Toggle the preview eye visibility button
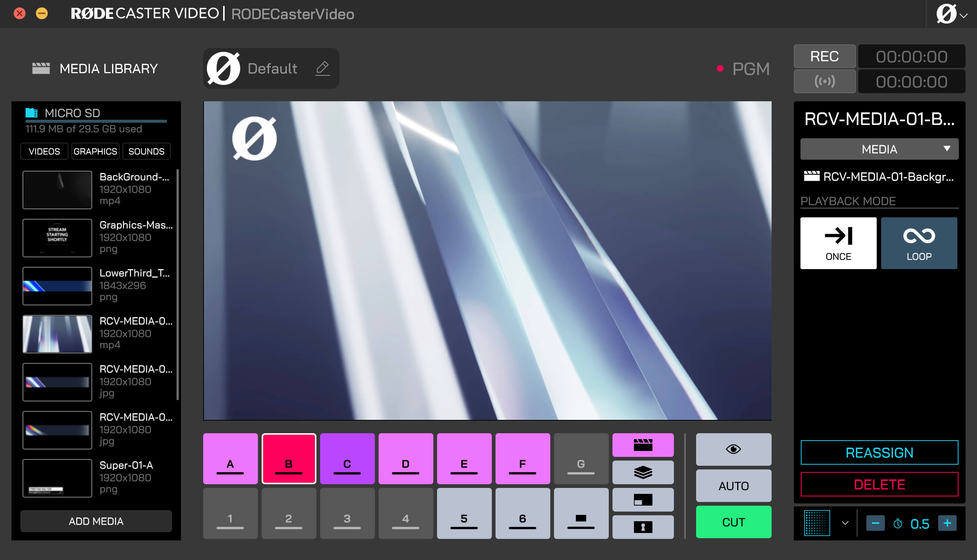 733,449
